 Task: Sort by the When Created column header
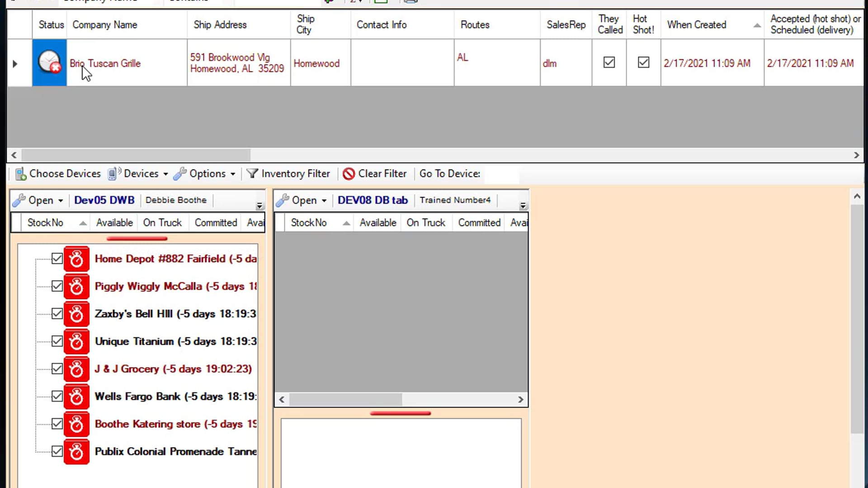pyautogui.click(x=712, y=25)
